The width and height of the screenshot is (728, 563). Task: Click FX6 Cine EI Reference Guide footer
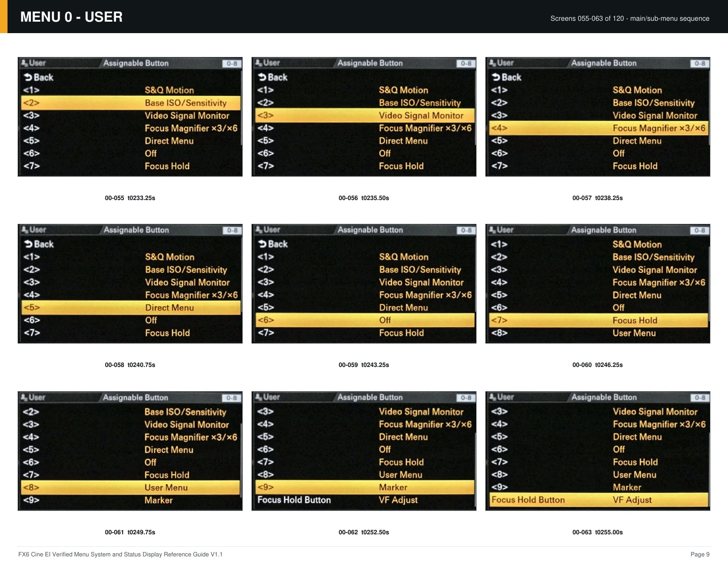click(x=120, y=555)
